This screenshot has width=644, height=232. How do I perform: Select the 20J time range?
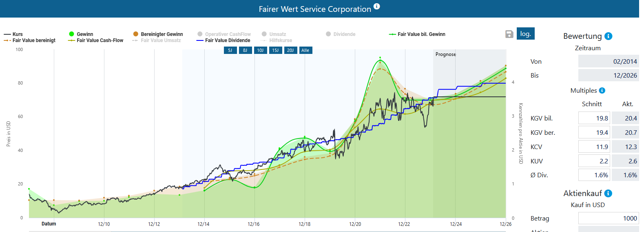tap(290, 50)
